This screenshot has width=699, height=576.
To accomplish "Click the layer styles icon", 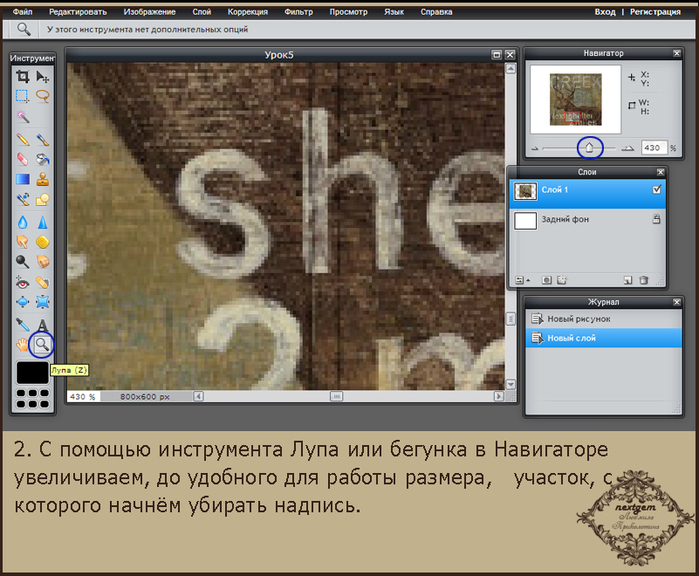I will tap(562, 280).
